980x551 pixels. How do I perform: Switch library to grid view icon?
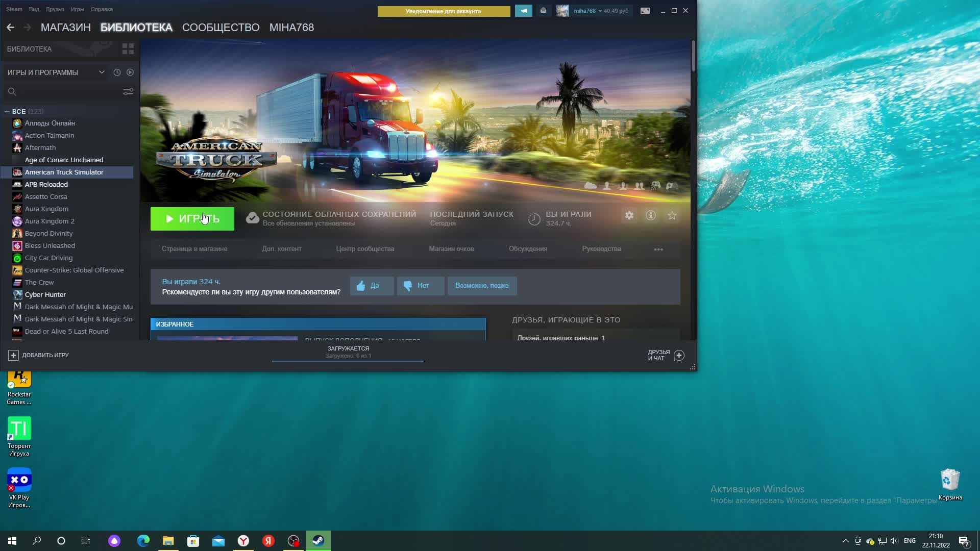128,49
